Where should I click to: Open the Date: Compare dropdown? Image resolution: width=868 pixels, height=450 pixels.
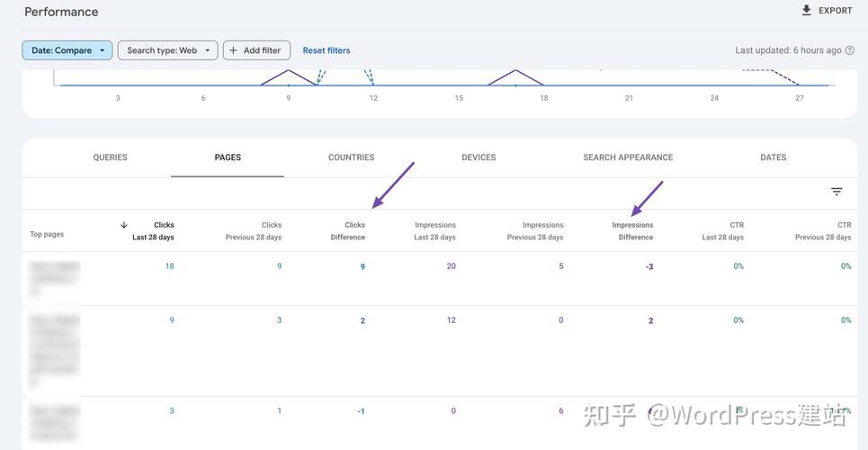click(67, 50)
